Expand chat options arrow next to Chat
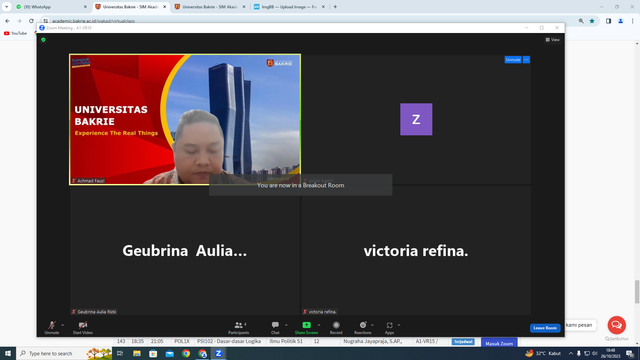Image resolution: width=640 pixels, height=360 pixels. click(286, 325)
